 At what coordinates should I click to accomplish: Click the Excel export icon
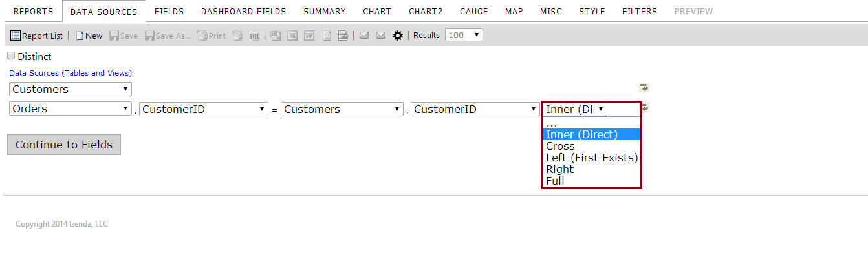click(x=292, y=36)
